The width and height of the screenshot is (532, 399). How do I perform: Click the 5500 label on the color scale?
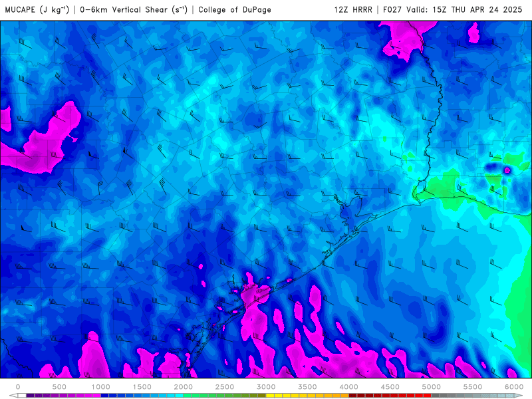pos(473,387)
